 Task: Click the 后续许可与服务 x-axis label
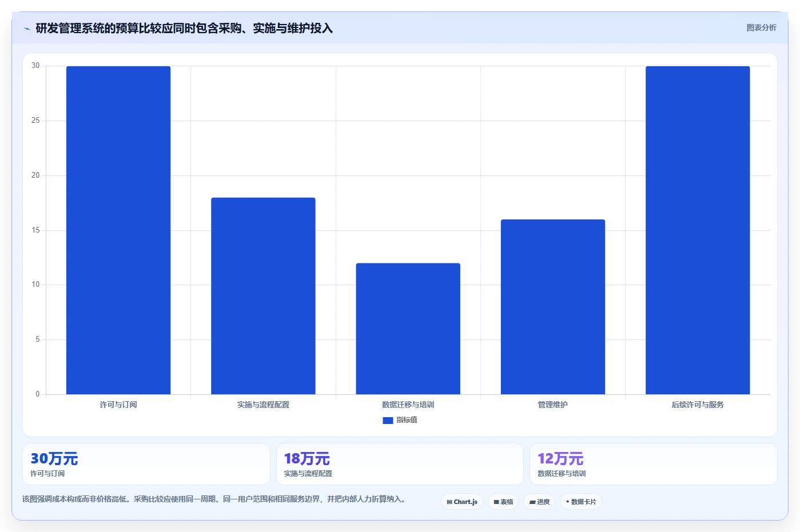coord(698,405)
